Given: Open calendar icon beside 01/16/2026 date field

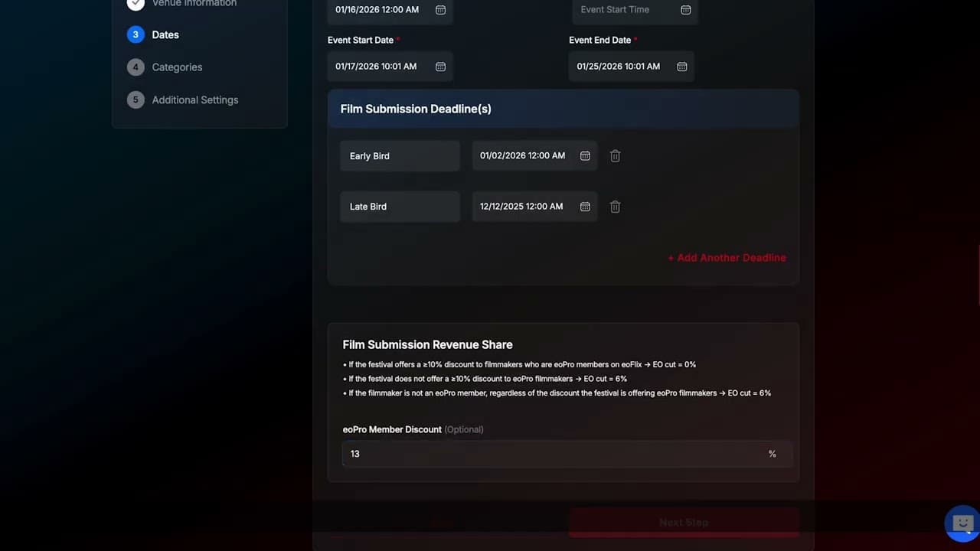Looking at the screenshot, I should 440,10.
